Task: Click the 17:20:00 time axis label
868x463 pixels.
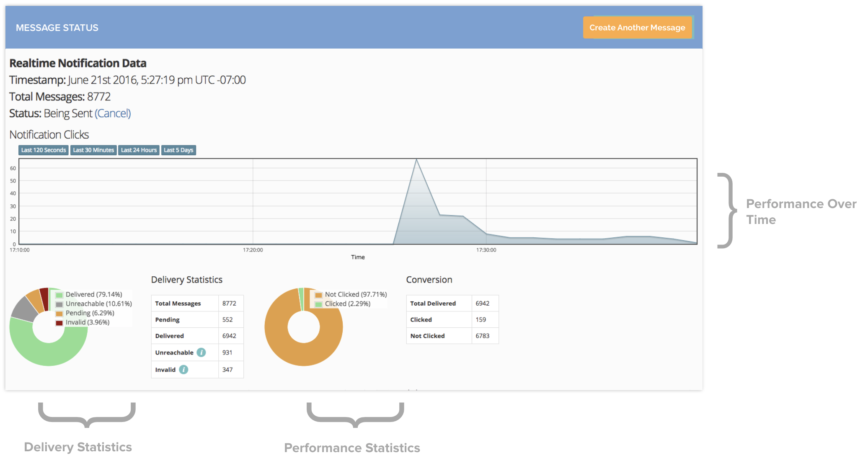Action: tap(253, 250)
